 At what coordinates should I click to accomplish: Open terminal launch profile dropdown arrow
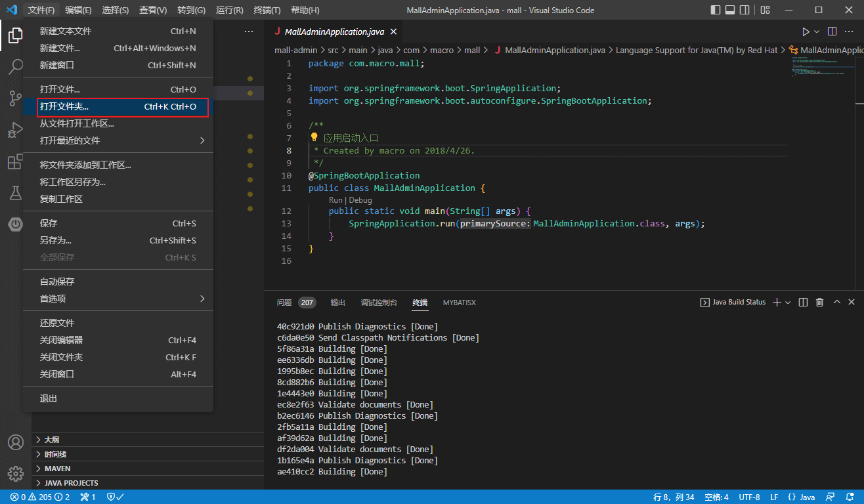pos(788,302)
